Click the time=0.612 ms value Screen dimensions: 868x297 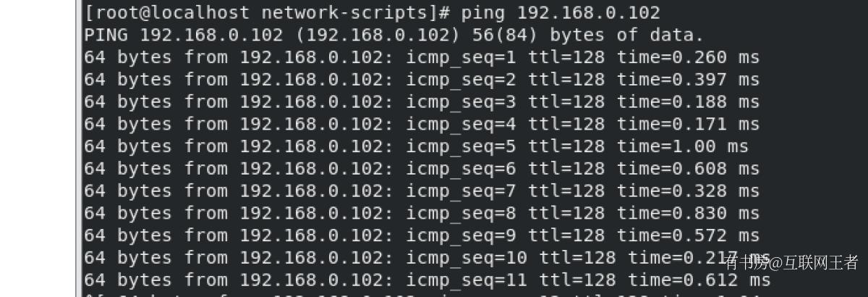[x=699, y=280]
